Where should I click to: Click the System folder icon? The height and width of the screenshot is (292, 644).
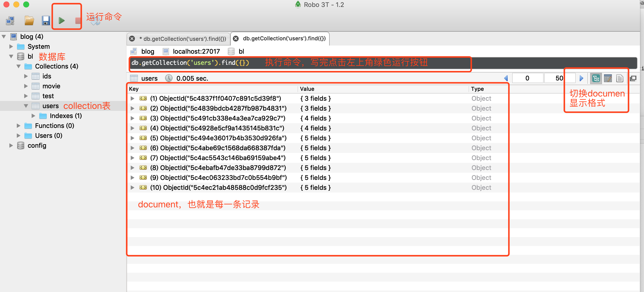(x=21, y=47)
